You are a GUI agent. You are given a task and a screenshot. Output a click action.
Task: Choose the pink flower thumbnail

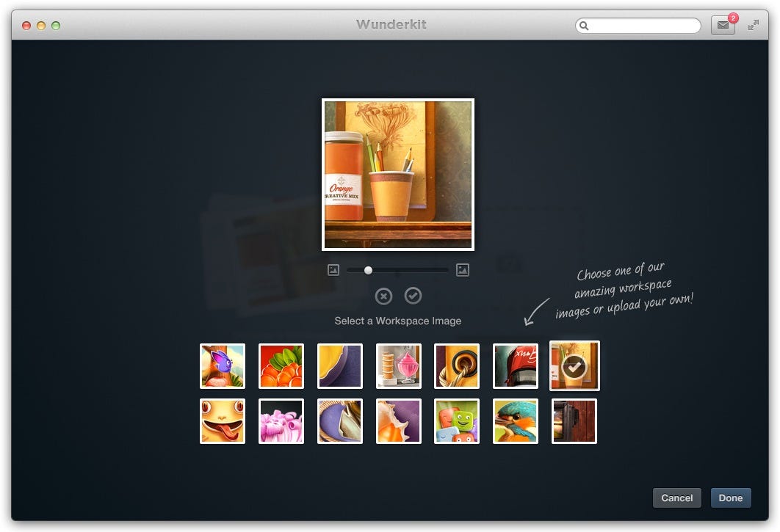(281, 421)
